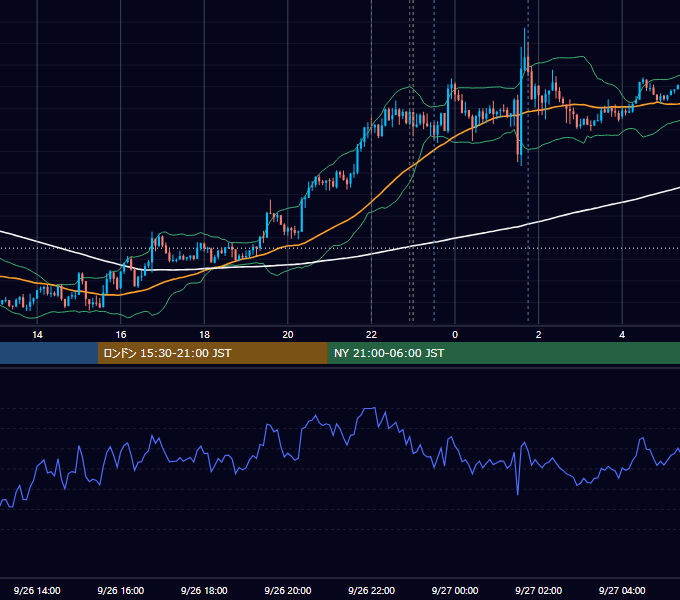The width and height of the screenshot is (680, 600).
Task: Click the blue session bar before ロンドン
Action: [49, 353]
